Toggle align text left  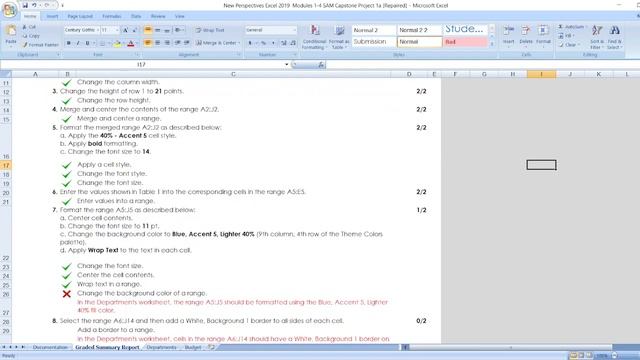(148, 43)
